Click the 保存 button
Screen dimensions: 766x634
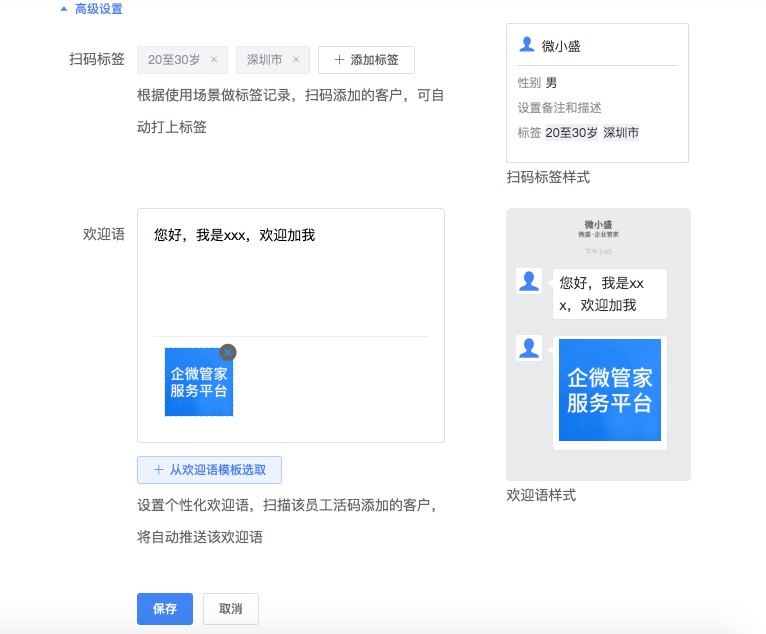165,609
